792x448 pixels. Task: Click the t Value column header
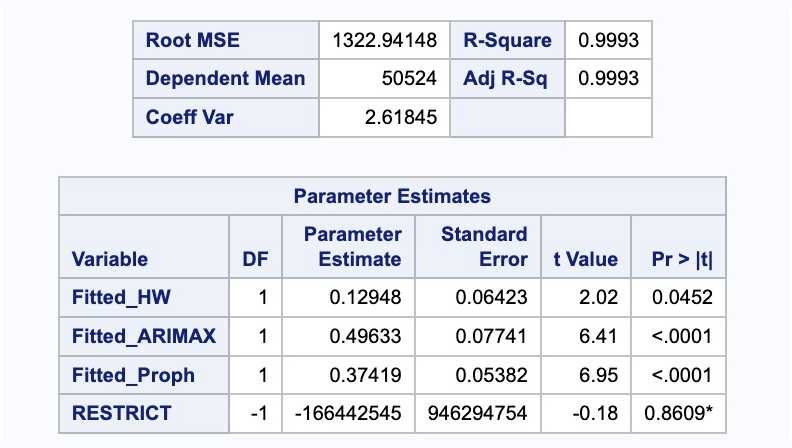click(x=585, y=259)
